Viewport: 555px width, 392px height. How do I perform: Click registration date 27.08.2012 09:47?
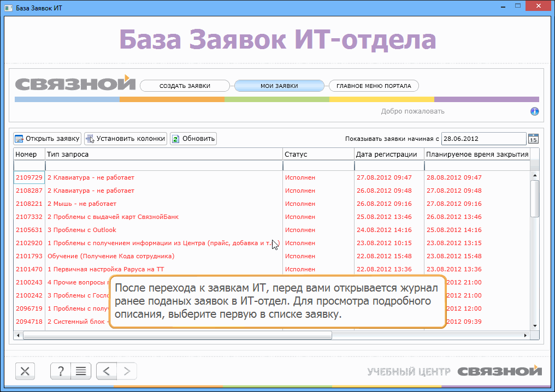point(384,177)
